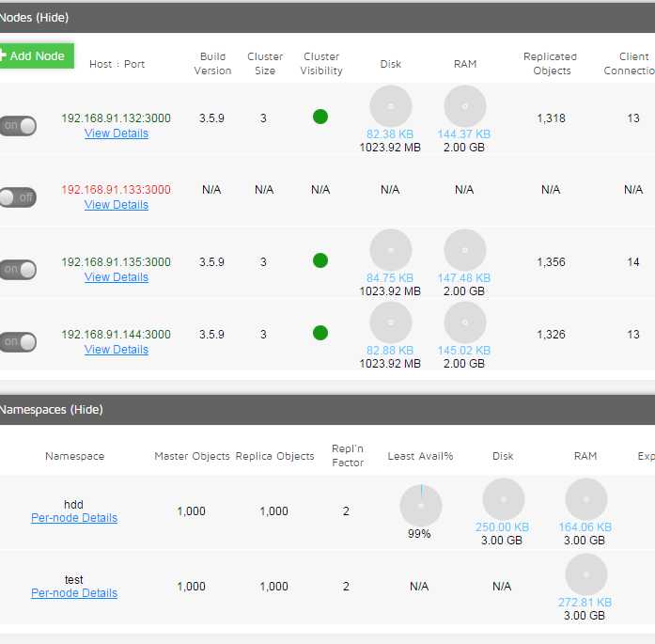Click the Master Objects column header
The height and width of the screenshot is (644, 655).
[192, 456]
